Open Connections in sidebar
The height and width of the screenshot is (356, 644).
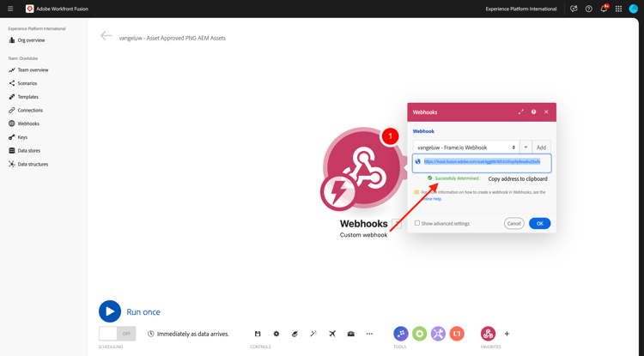point(26,111)
